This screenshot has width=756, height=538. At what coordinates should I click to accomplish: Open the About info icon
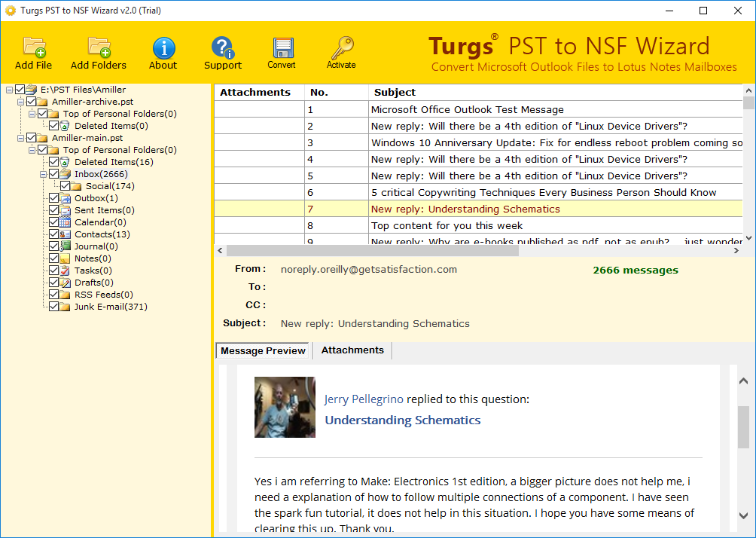pyautogui.click(x=163, y=47)
